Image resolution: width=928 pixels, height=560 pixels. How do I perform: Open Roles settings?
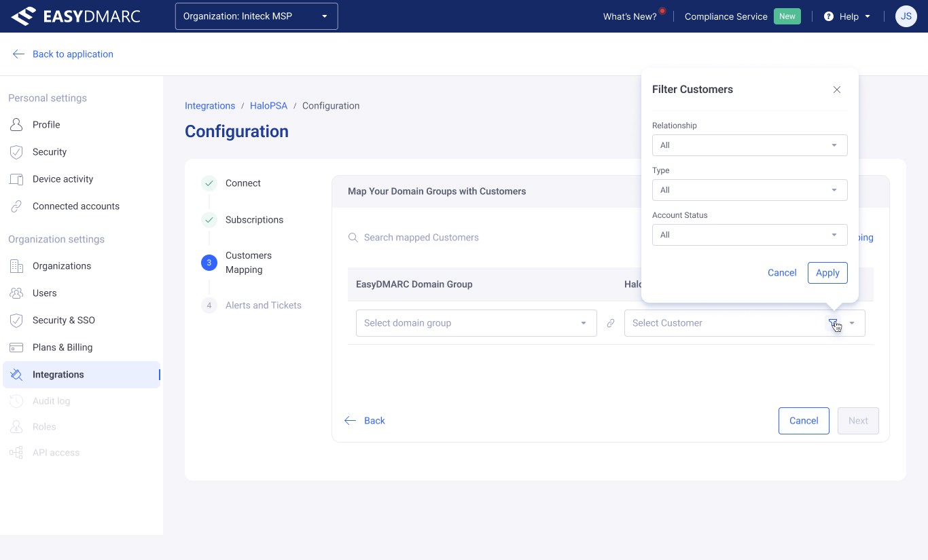(x=44, y=427)
